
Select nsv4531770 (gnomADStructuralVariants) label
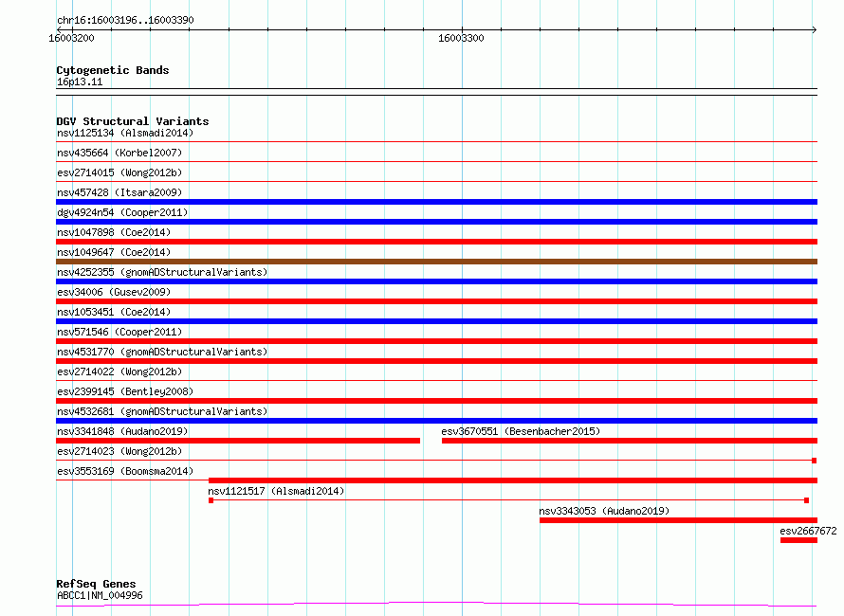pyautogui.click(x=162, y=352)
